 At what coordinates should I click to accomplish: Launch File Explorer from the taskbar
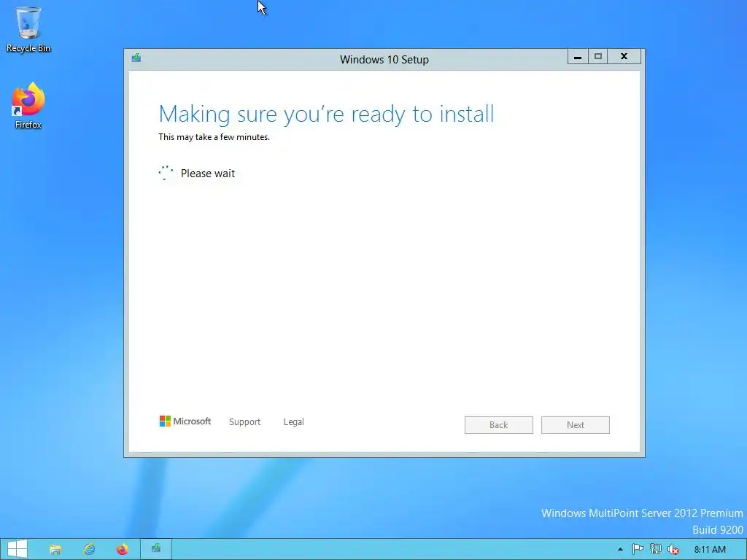tap(55, 550)
